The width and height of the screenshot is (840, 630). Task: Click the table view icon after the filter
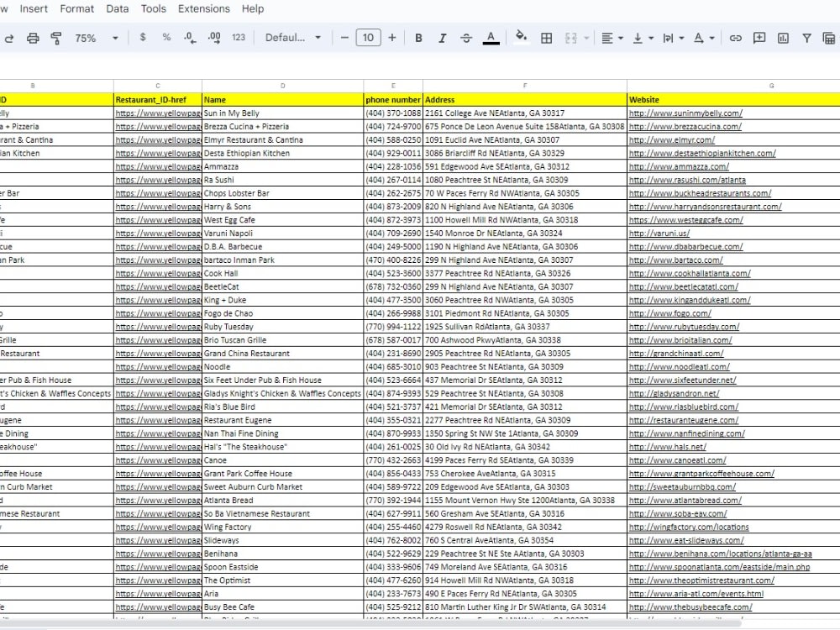pyautogui.click(x=829, y=38)
